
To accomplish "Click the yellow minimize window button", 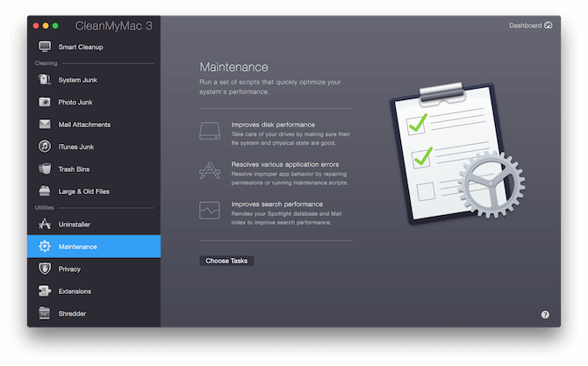I will click(x=46, y=25).
